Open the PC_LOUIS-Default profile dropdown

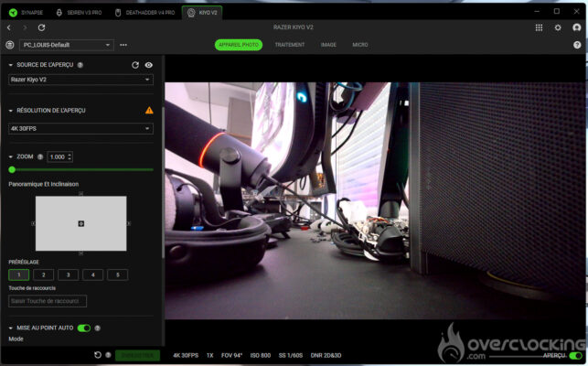tap(67, 45)
